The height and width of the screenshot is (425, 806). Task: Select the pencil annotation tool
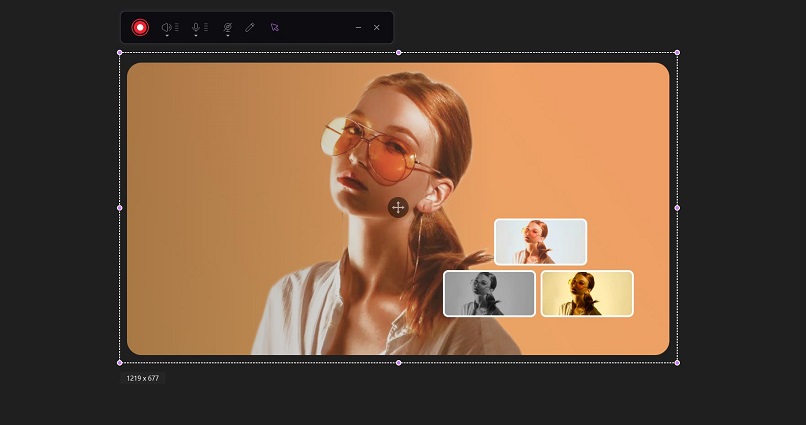[250, 27]
